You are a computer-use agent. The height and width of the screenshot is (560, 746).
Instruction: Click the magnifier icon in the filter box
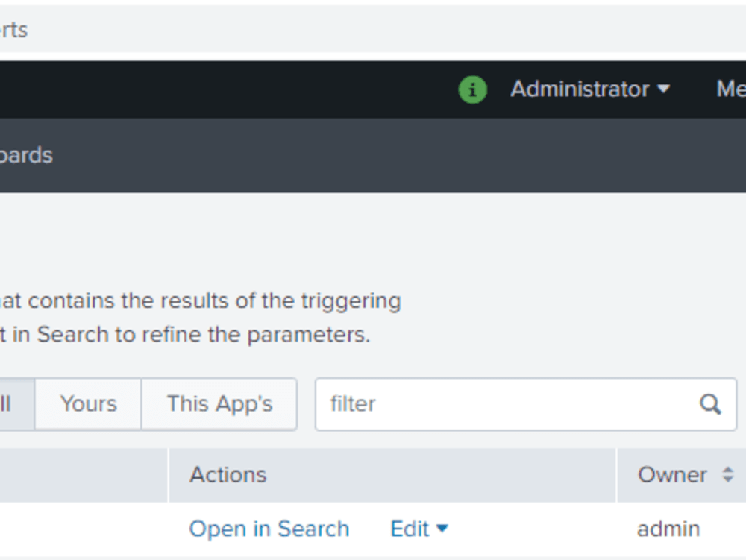coord(709,404)
